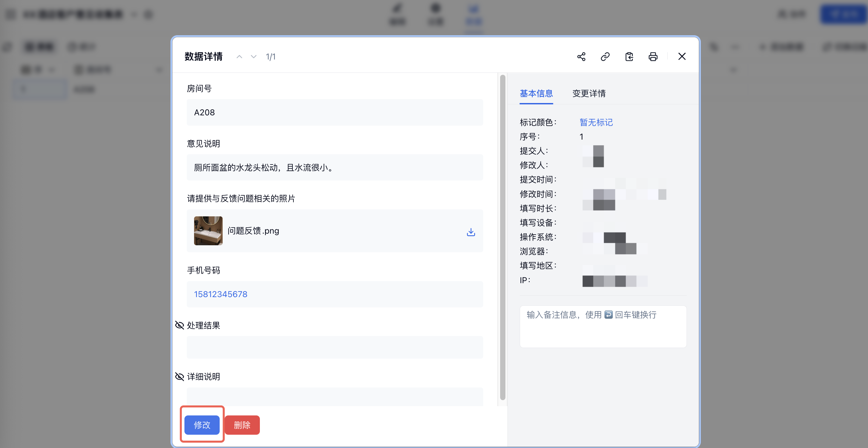This screenshot has width=868, height=448.
Task: Click the clipboard copy icon in header
Action: [629, 56]
